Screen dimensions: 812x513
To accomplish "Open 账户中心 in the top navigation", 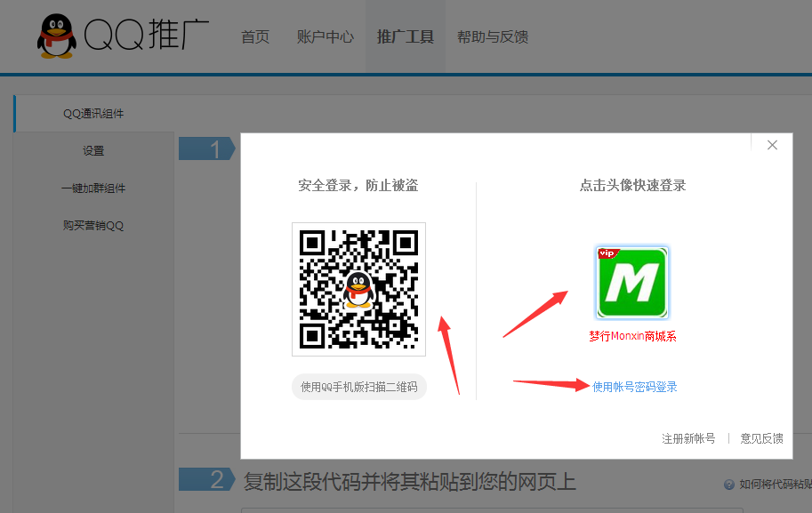I will pyautogui.click(x=326, y=36).
